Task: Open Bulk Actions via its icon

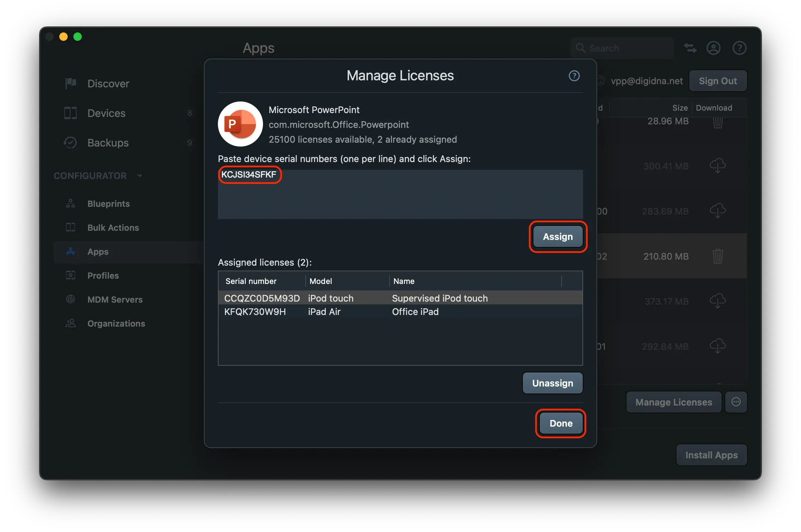Action: [x=71, y=228]
